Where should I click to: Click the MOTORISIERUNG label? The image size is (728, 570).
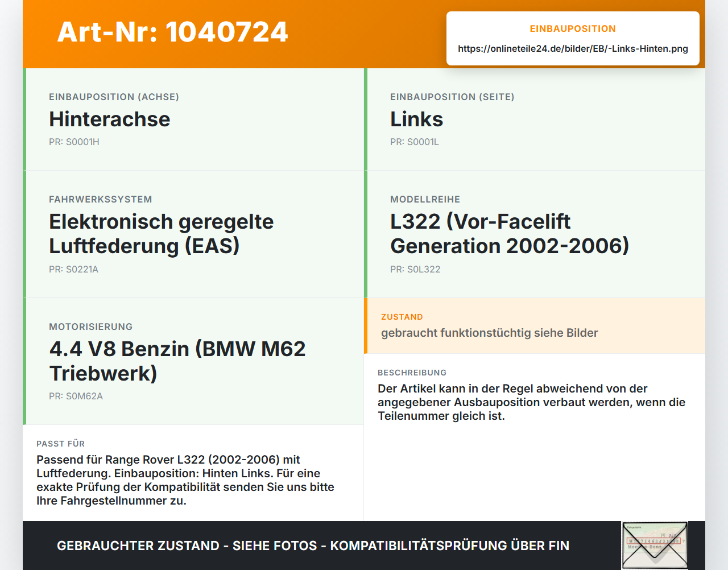click(91, 327)
